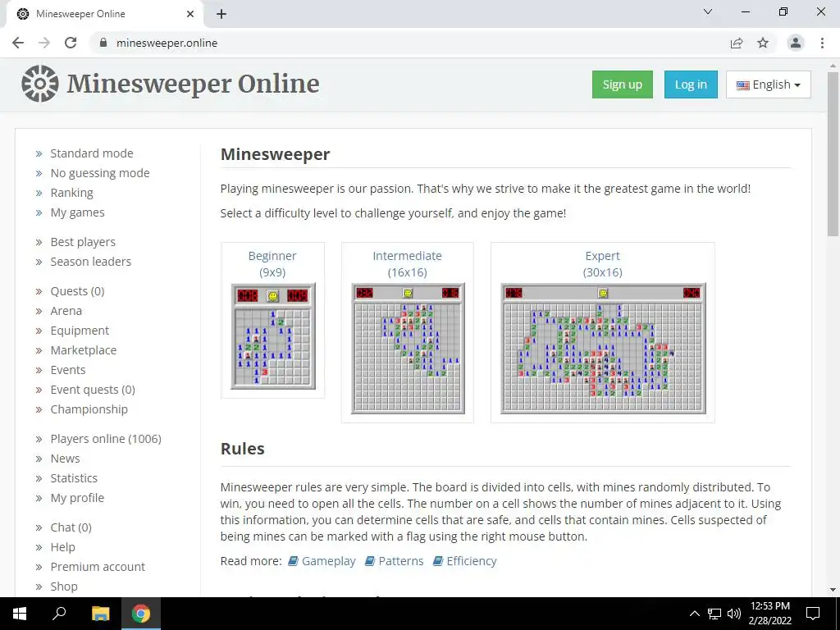Click the network icon in system tray
This screenshot has width=840, height=630.
click(714, 614)
